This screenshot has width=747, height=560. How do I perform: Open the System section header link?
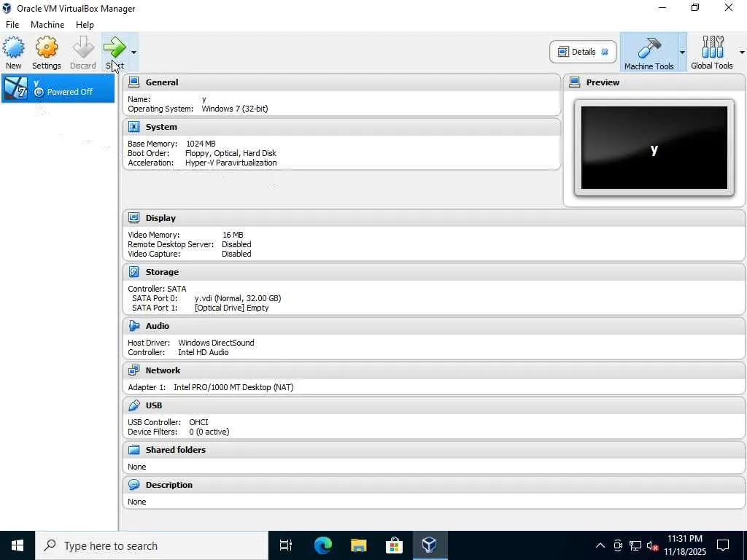click(x=161, y=127)
